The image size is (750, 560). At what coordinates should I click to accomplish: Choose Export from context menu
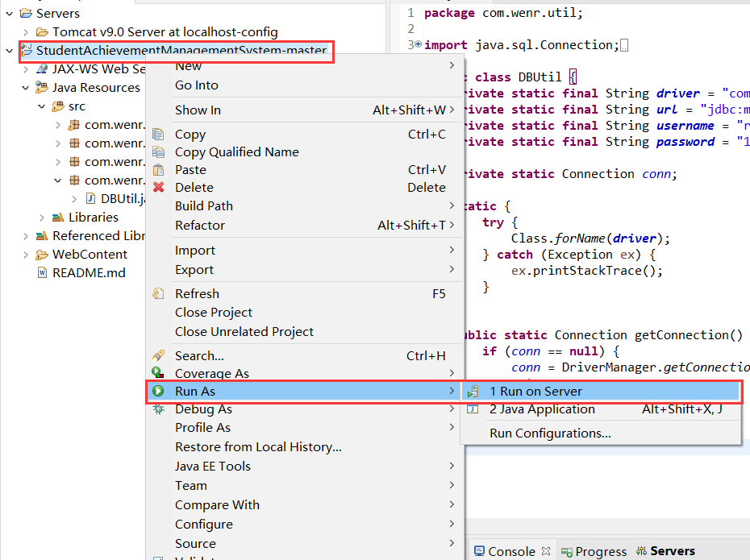(304, 269)
